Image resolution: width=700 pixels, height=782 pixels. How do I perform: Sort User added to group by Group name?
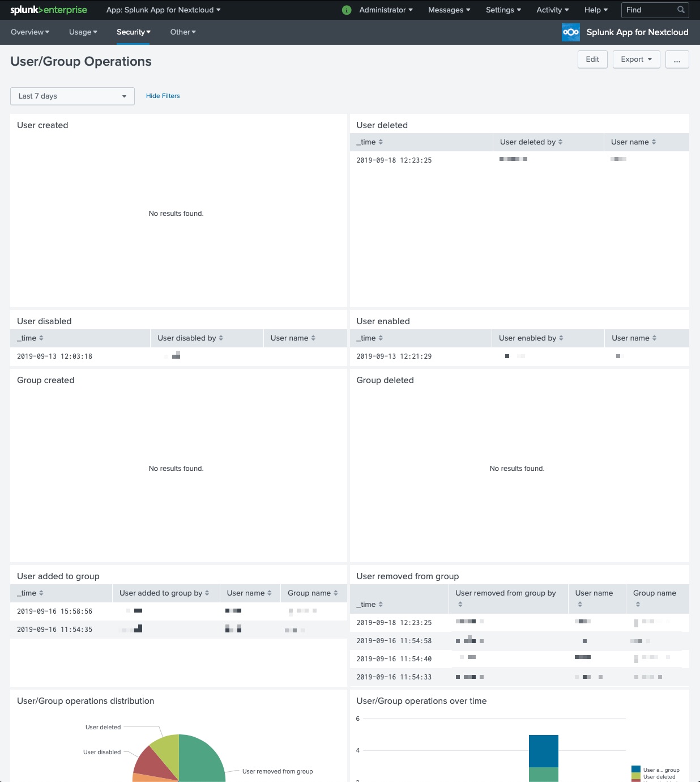[x=312, y=593]
